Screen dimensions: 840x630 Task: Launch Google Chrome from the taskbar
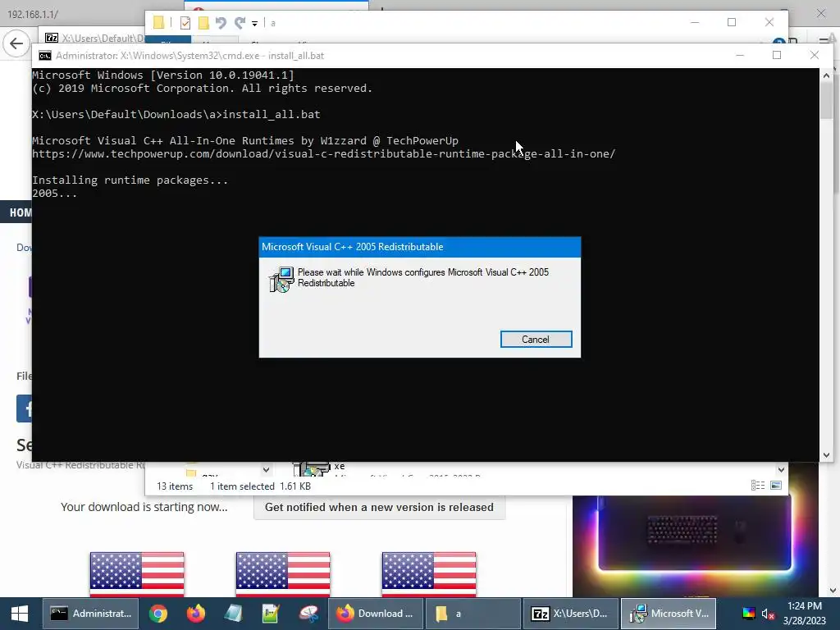pos(158,614)
